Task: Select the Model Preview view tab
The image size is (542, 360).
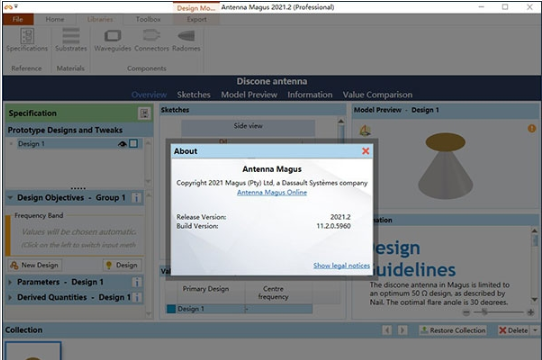Action: click(x=249, y=95)
